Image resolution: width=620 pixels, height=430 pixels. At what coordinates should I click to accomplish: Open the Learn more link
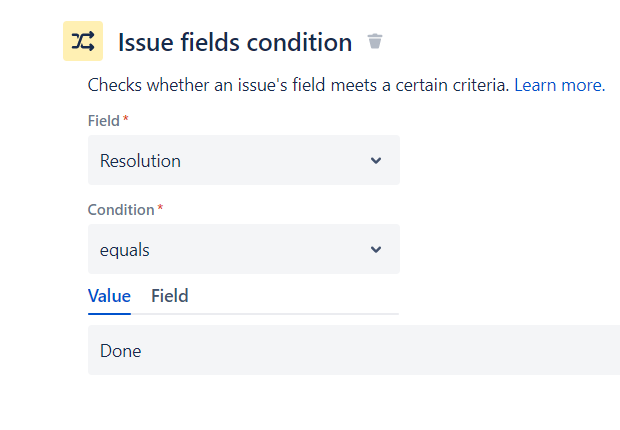pyautogui.click(x=560, y=85)
